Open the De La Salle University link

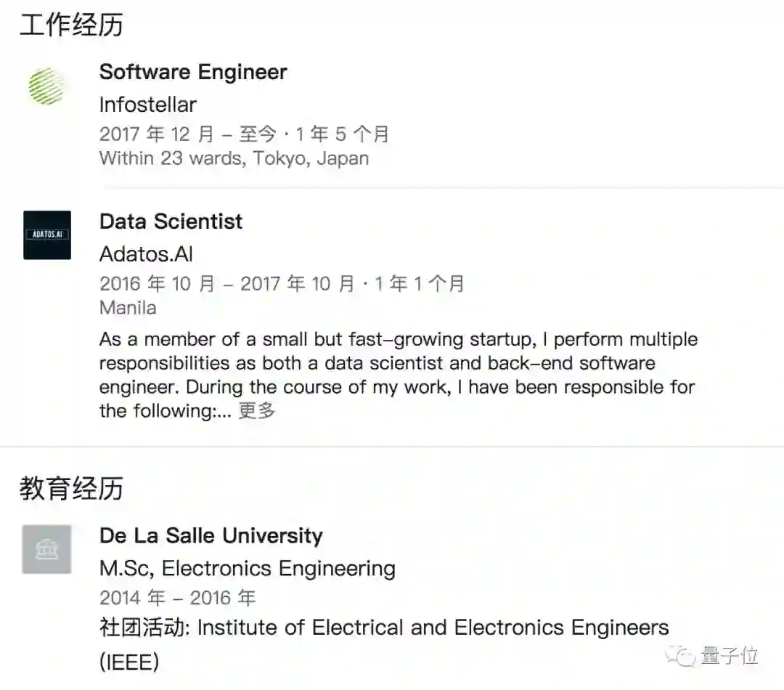211,536
